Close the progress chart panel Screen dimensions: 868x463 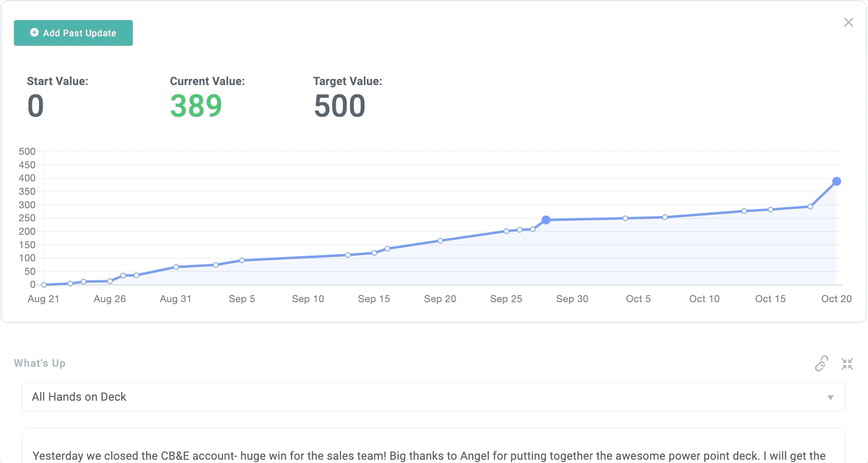[x=848, y=22]
